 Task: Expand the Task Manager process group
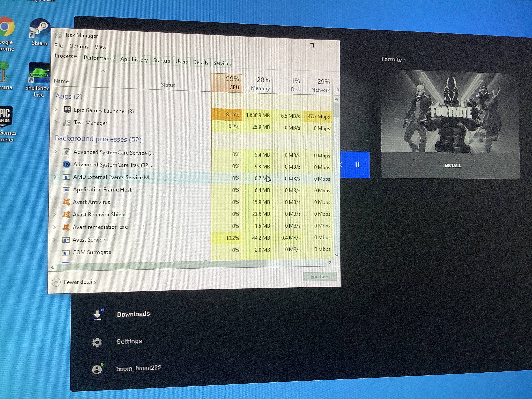tap(56, 122)
